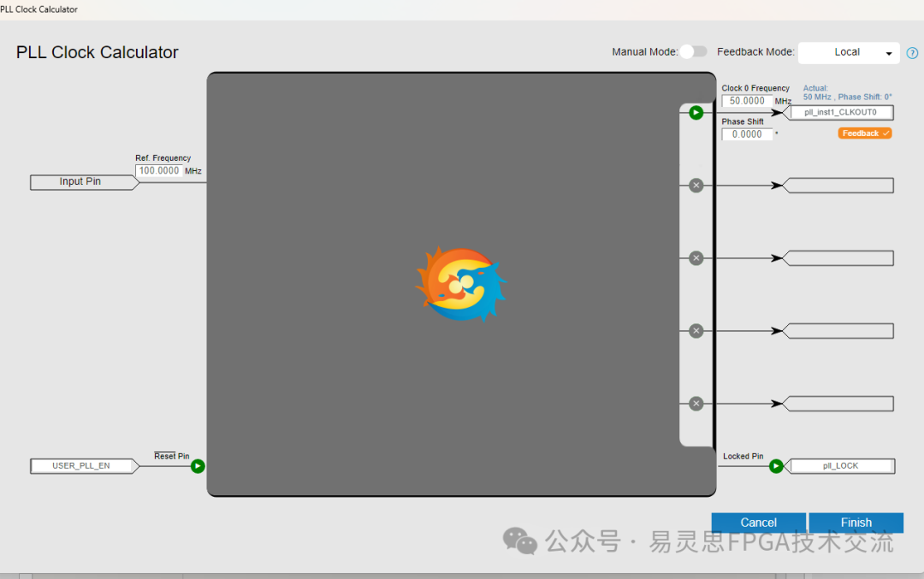
Task: Enable the third clock output circle
Action: 696,258
